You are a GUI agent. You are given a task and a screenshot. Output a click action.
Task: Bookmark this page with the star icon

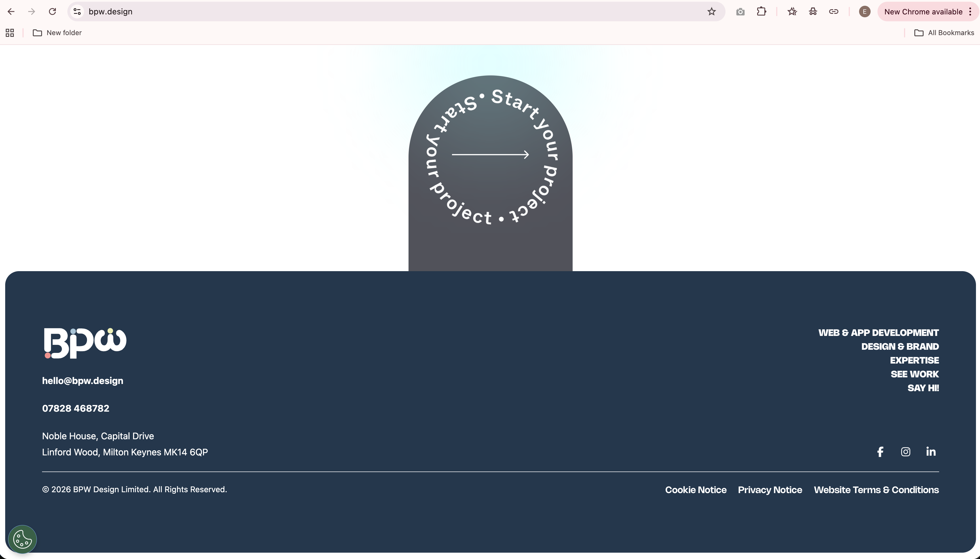pyautogui.click(x=712, y=12)
